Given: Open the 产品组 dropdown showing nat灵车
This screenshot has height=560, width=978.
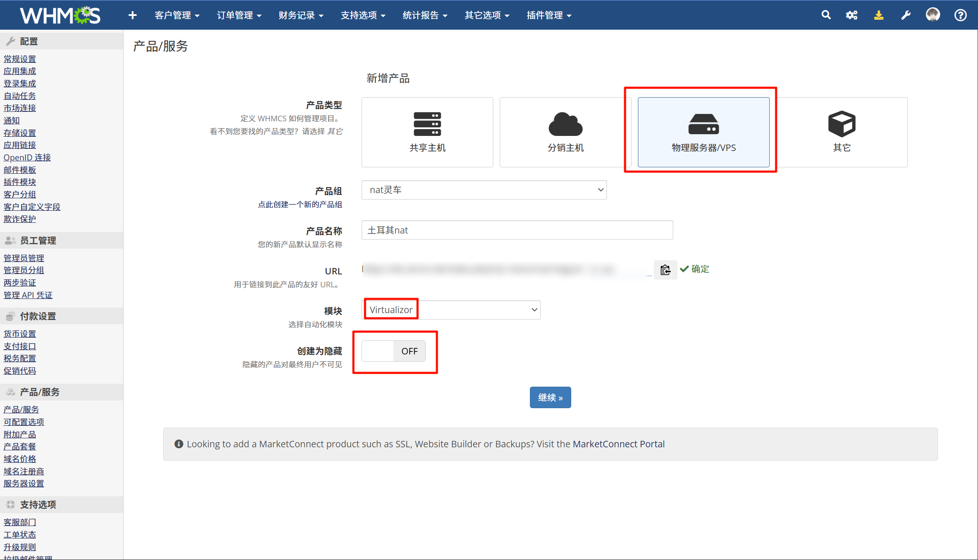Looking at the screenshot, I should [484, 190].
